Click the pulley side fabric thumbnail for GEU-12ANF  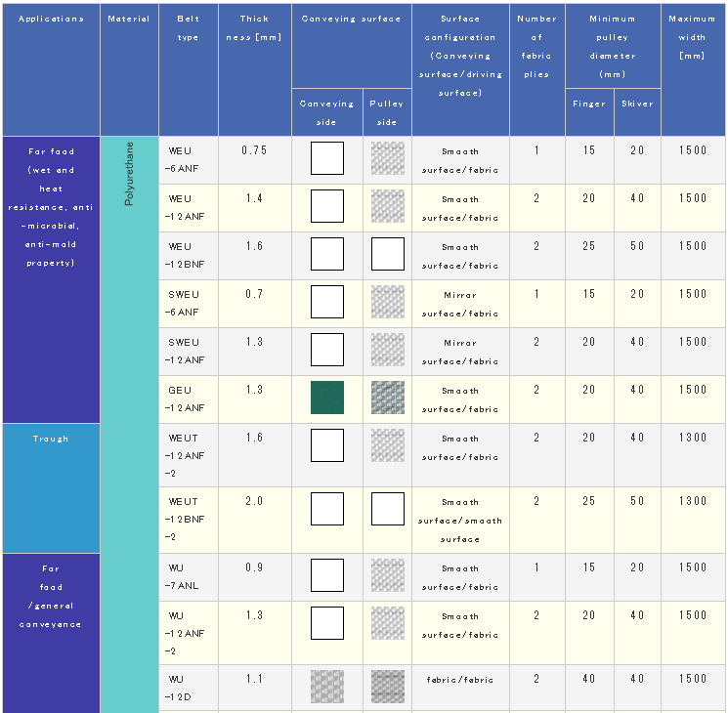tap(387, 398)
